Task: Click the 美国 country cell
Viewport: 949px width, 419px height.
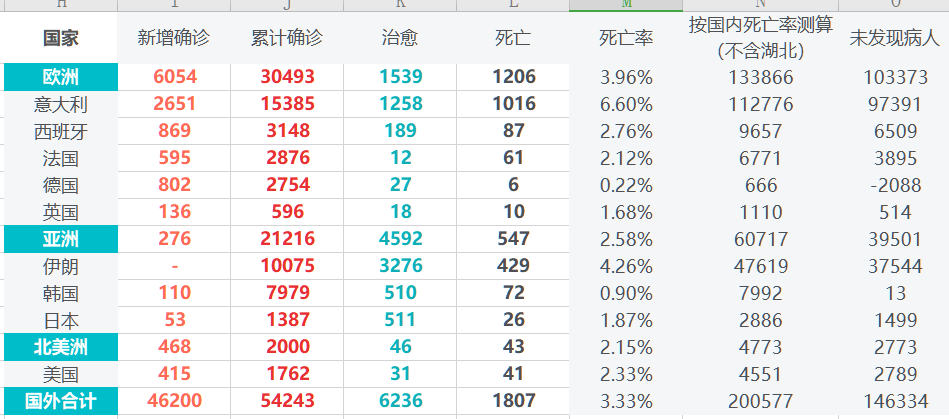Action: click(x=61, y=374)
